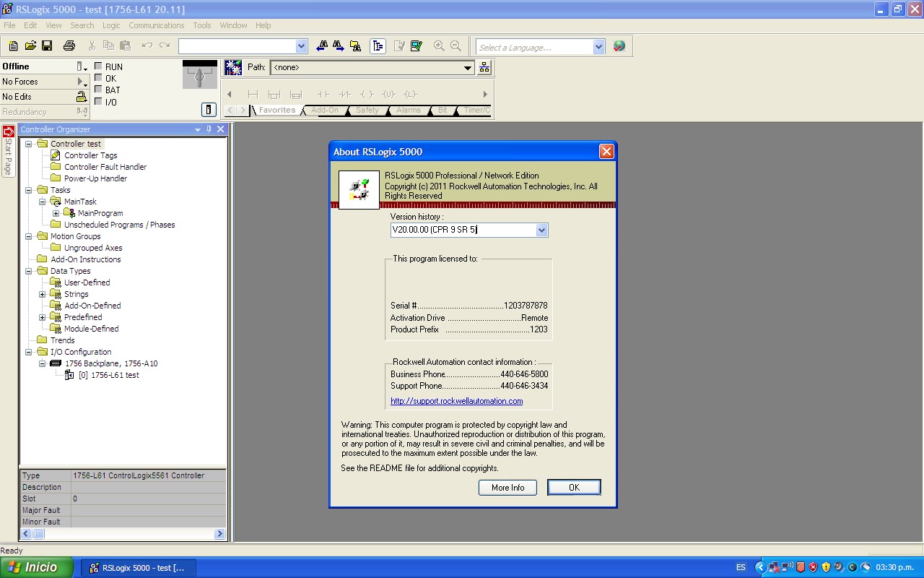Open a project with the Open folder icon
The image size is (924, 578).
(30, 46)
